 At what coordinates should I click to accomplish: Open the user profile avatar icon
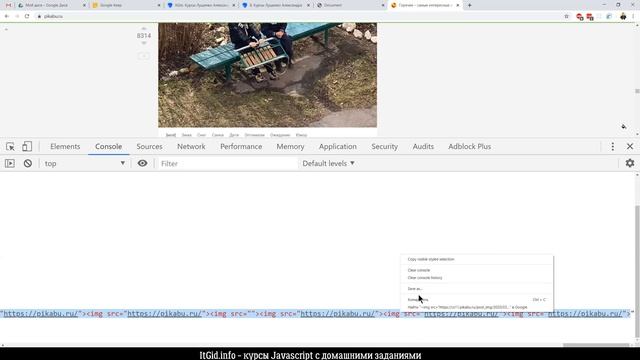[x=623, y=16]
